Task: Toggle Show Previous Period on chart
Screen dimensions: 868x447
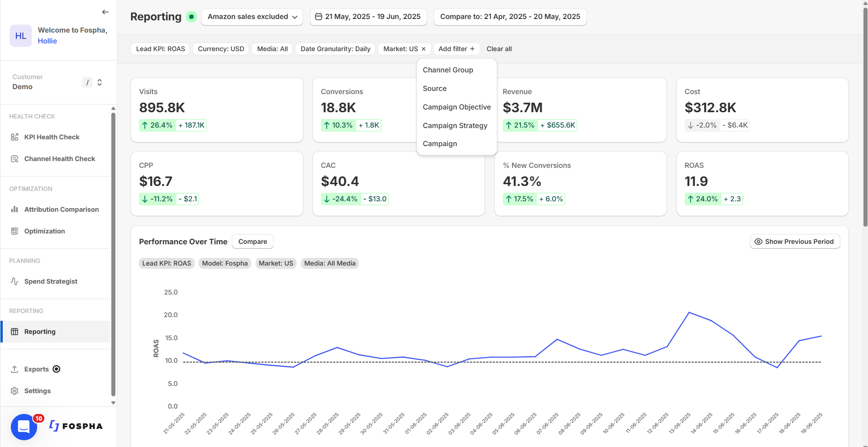Action: pos(795,242)
